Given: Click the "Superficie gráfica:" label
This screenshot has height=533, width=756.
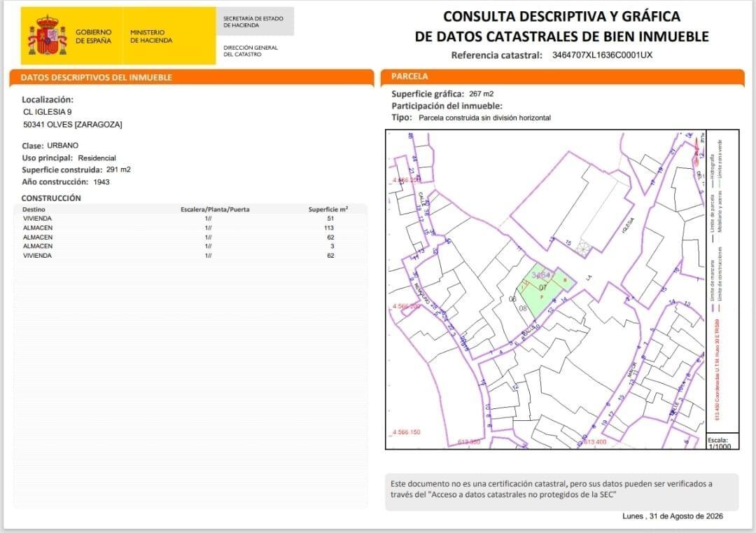Looking at the screenshot, I should click(428, 94).
